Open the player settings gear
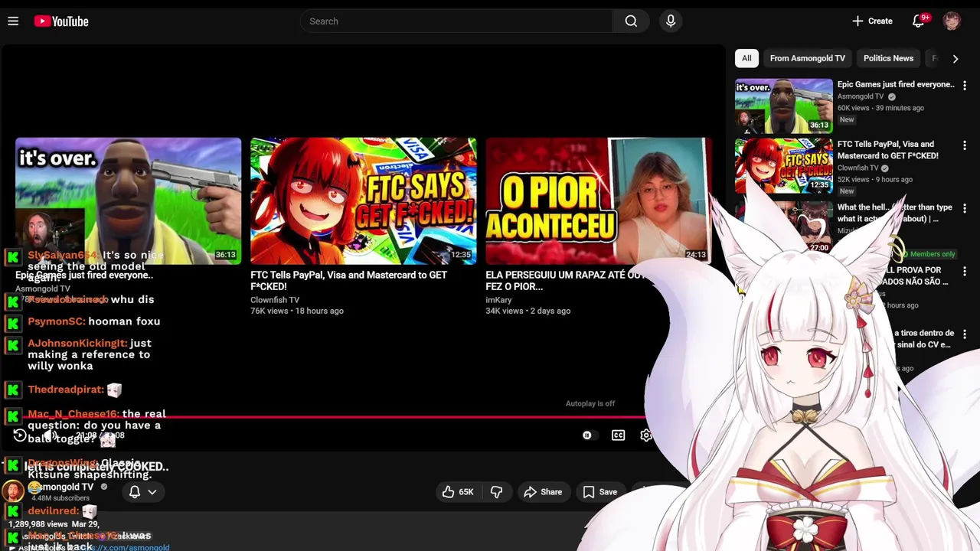This screenshot has width=980, height=551. tap(645, 435)
